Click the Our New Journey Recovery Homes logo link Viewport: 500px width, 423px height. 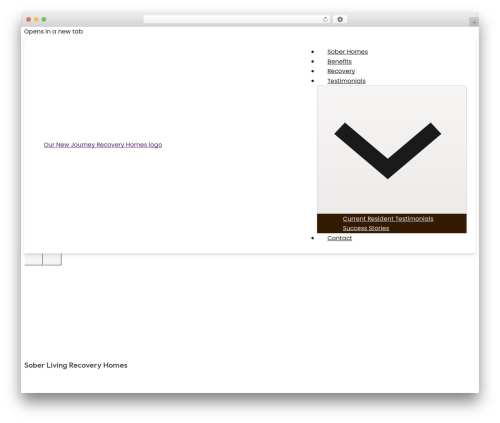pos(103,145)
